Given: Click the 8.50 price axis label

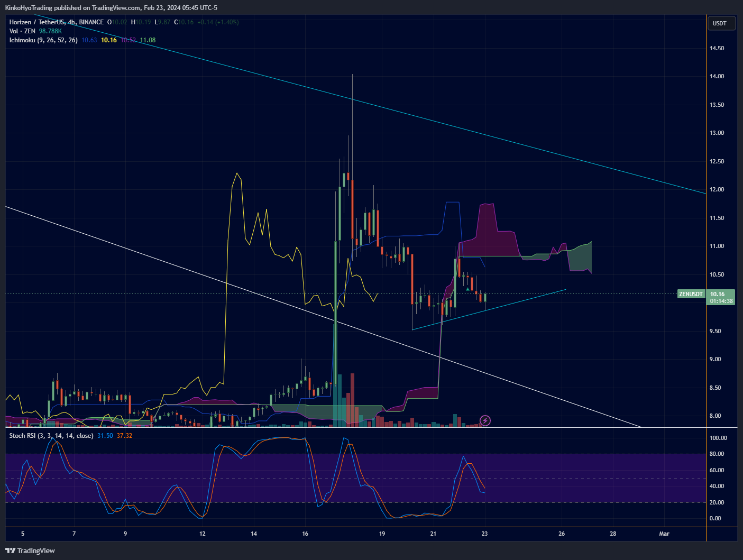Looking at the screenshot, I should point(716,388).
